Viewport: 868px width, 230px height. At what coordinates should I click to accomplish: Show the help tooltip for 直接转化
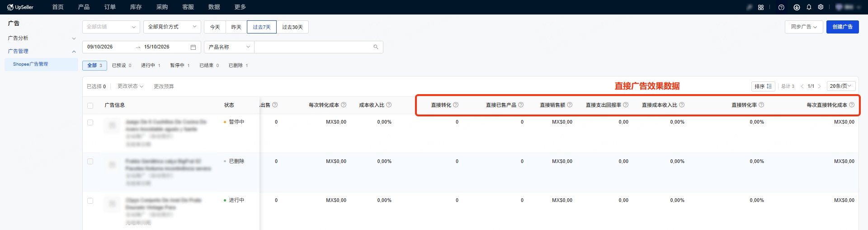pyautogui.click(x=456, y=105)
